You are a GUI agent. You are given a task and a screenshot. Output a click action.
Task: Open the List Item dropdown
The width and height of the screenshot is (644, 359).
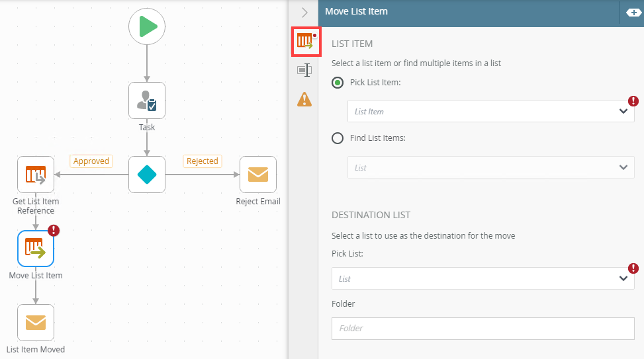pyautogui.click(x=491, y=111)
